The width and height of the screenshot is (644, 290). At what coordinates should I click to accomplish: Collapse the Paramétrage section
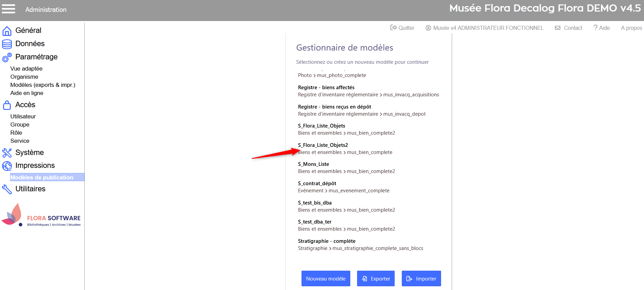(36, 57)
